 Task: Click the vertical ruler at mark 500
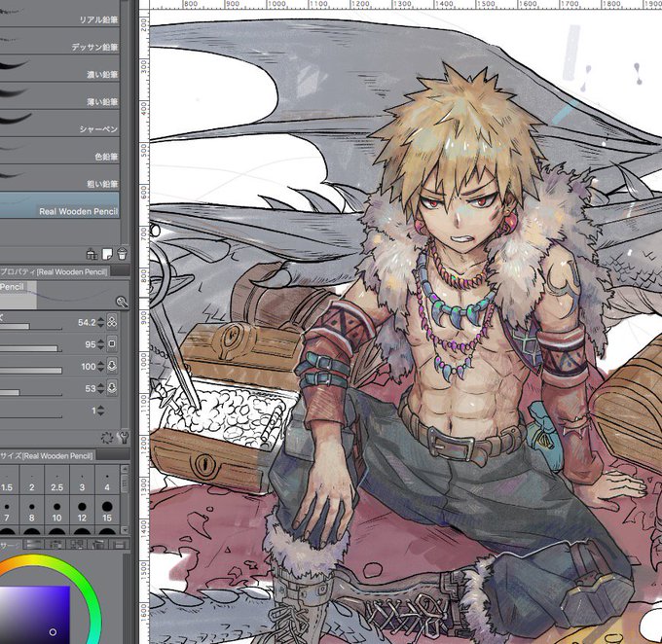[x=144, y=150]
